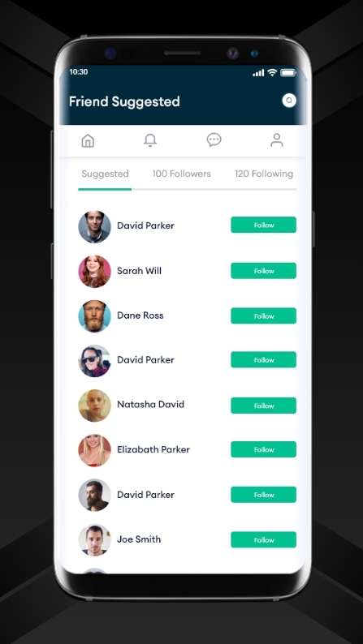Viewport: 363px width, 644px height.
Task: Follow Sarah Will
Action: coord(263,271)
